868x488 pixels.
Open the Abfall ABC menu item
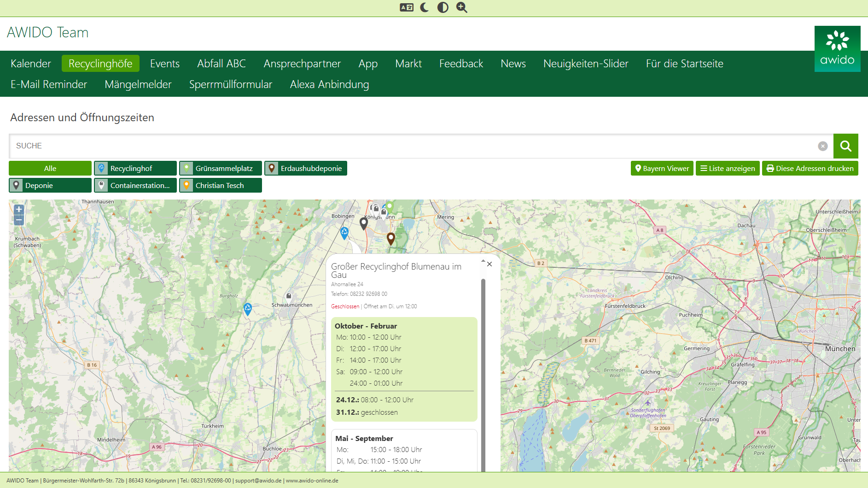(x=221, y=64)
